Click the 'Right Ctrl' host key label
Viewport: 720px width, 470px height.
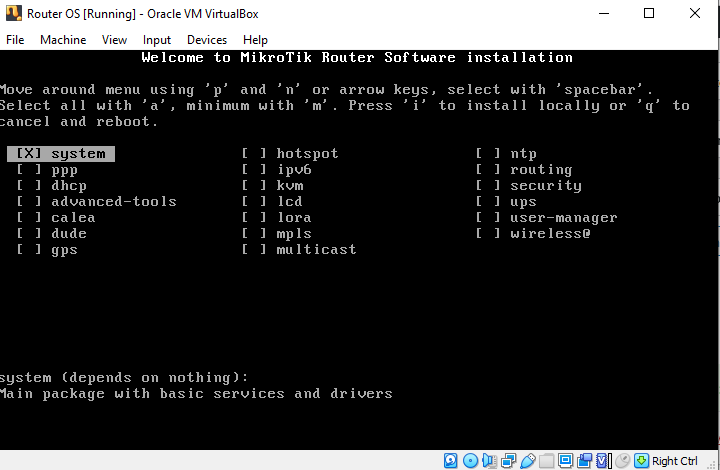(x=675, y=460)
